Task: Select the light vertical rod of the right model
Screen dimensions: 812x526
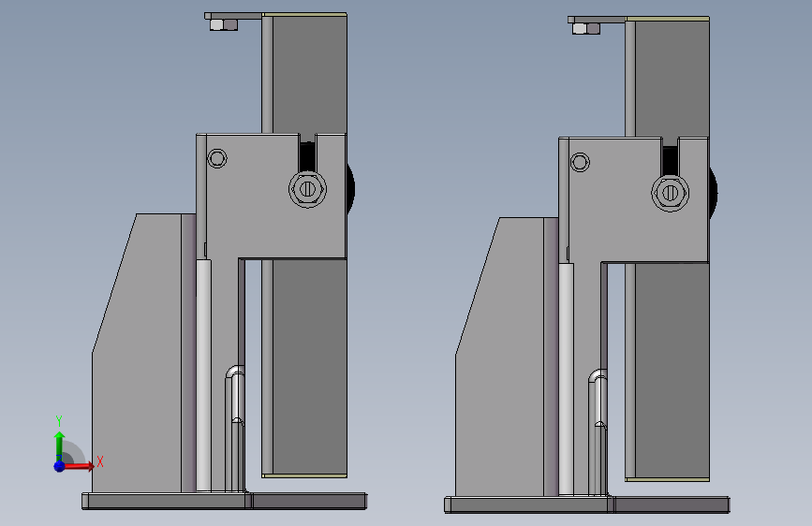Action: pos(566,379)
